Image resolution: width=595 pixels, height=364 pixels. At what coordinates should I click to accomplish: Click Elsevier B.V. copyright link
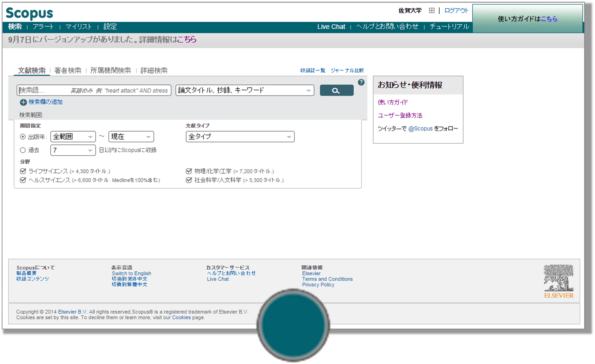pos(72,312)
